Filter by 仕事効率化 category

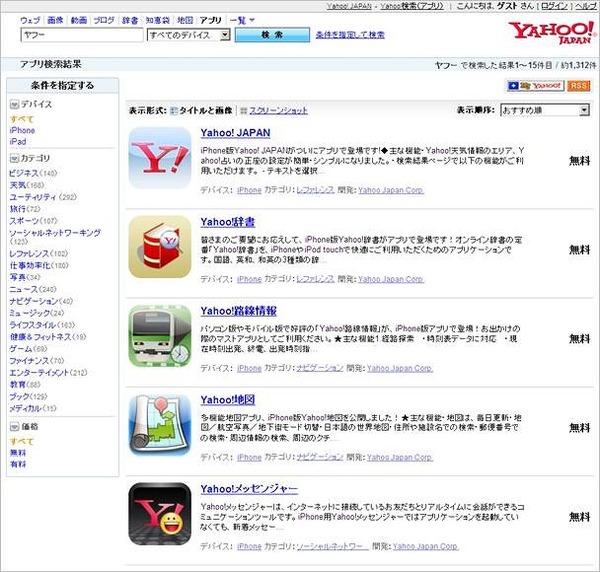(x=30, y=265)
